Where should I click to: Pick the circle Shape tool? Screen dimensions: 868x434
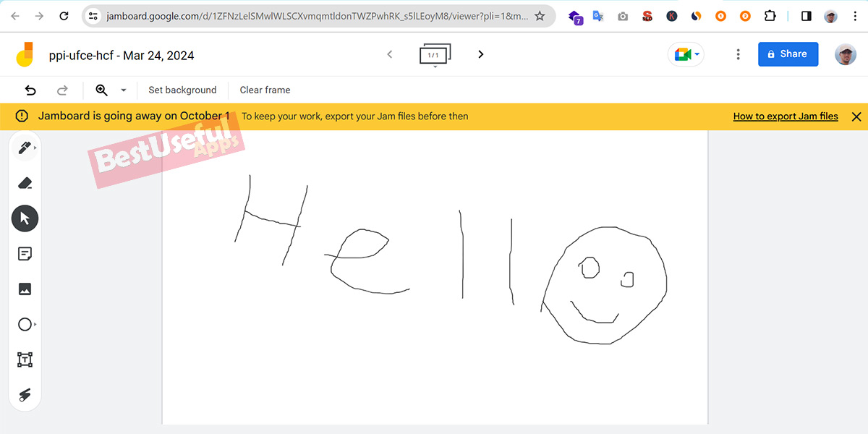pyautogui.click(x=25, y=324)
